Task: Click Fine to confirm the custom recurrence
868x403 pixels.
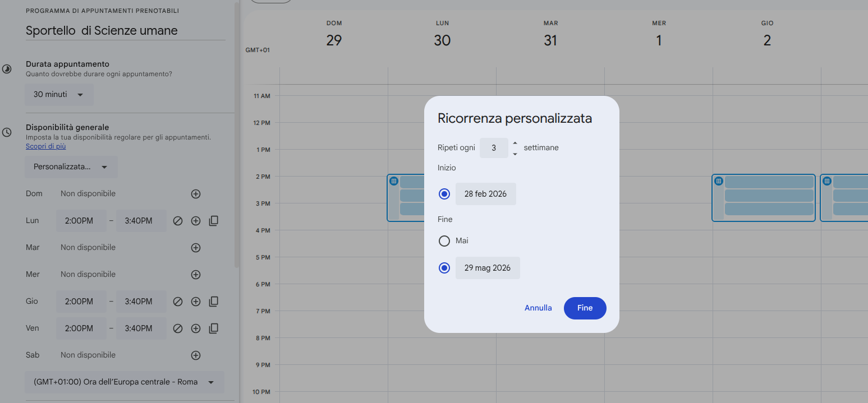Action: click(x=585, y=308)
